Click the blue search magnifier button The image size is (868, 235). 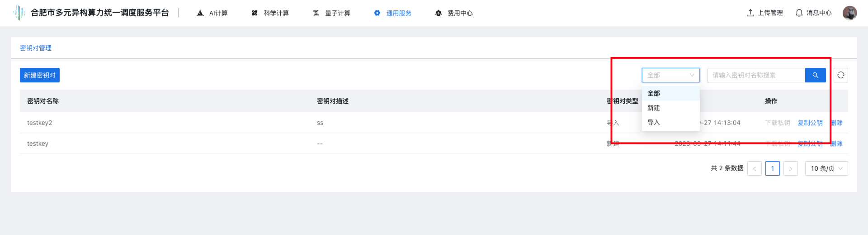tap(815, 75)
